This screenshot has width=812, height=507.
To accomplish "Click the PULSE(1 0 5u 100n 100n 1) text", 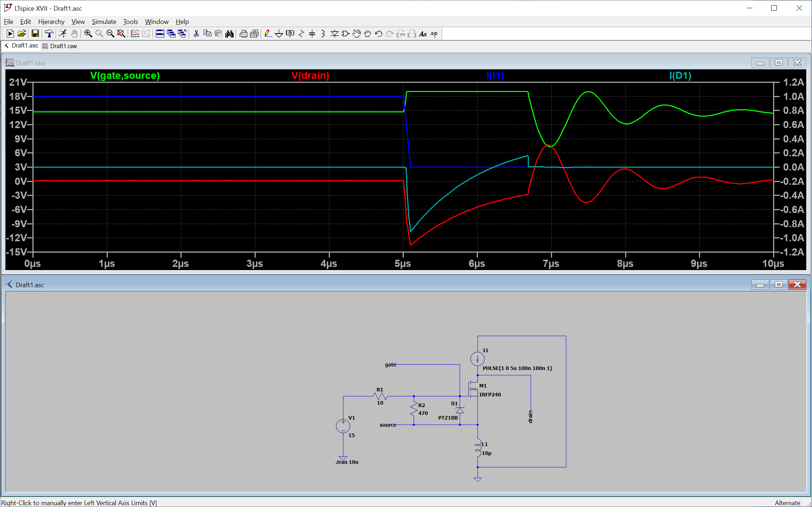I will pyautogui.click(x=517, y=368).
